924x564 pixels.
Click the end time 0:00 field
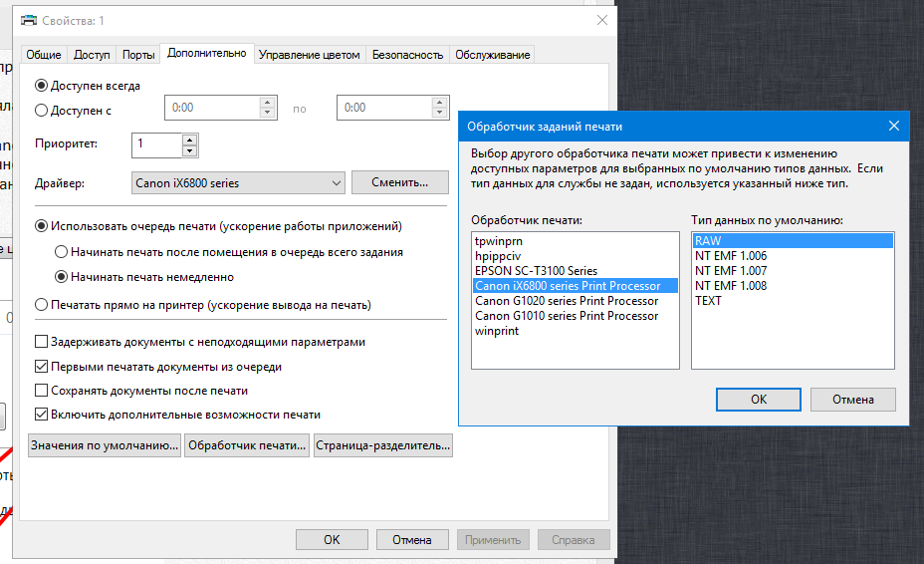[384, 108]
